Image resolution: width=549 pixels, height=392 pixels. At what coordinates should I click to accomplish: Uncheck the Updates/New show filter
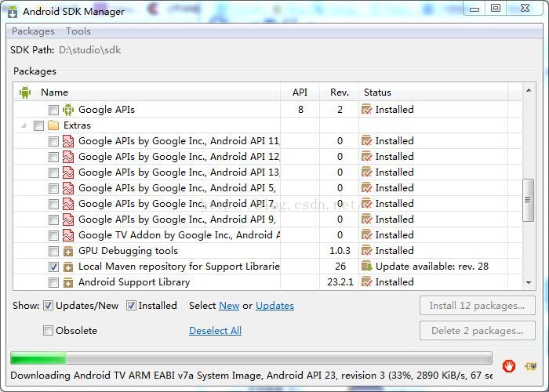coord(48,306)
